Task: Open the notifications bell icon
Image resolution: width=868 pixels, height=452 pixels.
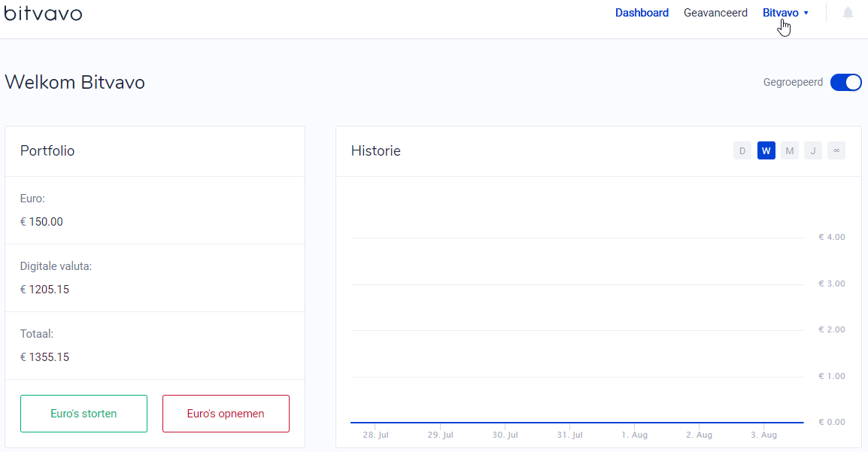Action: pos(848,13)
